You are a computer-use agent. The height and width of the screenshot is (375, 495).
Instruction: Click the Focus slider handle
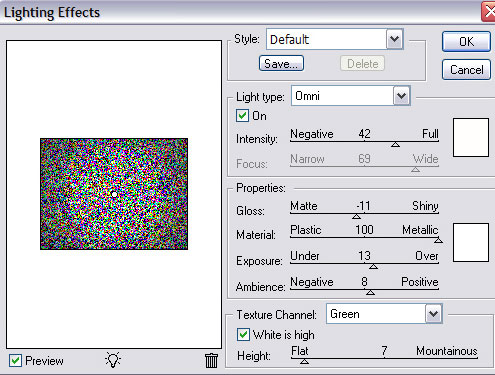pyautogui.click(x=415, y=169)
